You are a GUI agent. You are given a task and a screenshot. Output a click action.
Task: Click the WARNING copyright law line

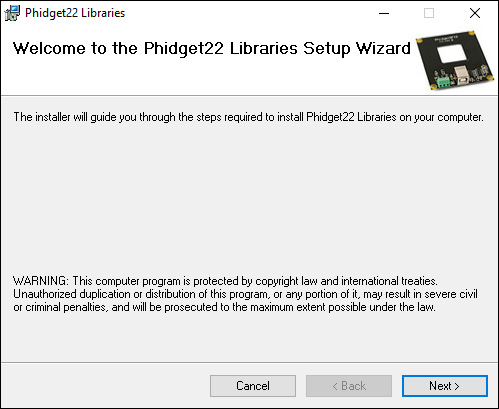tap(225, 281)
